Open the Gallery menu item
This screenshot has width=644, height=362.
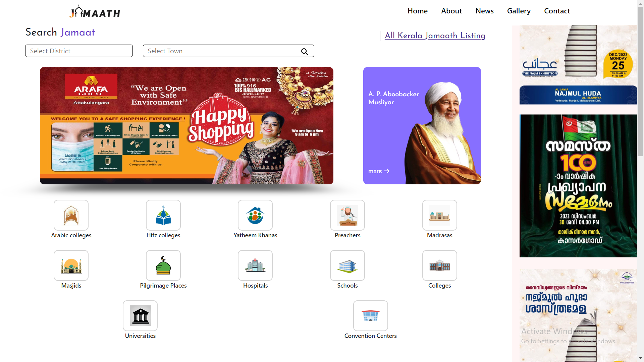tap(519, 11)
